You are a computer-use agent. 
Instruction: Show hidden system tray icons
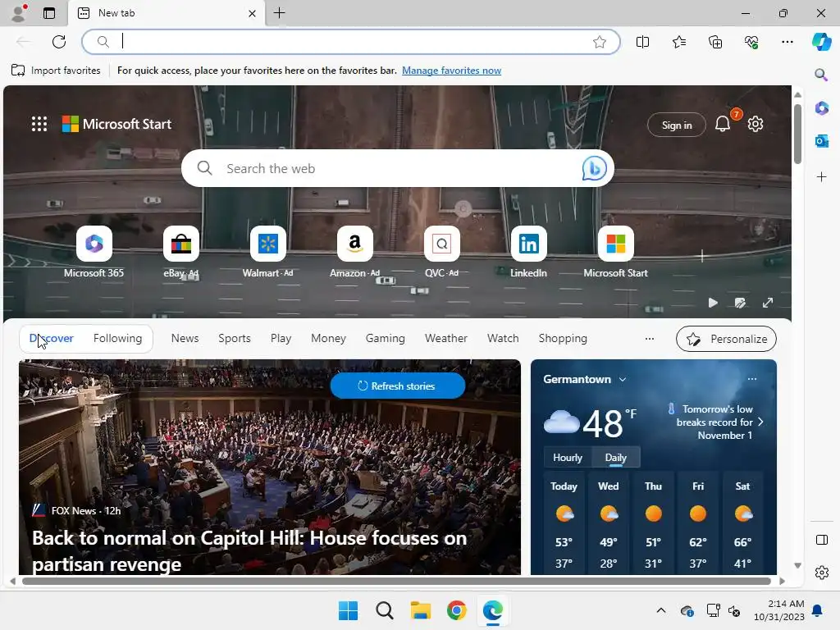pyautogui.click(x=661, y=610)
